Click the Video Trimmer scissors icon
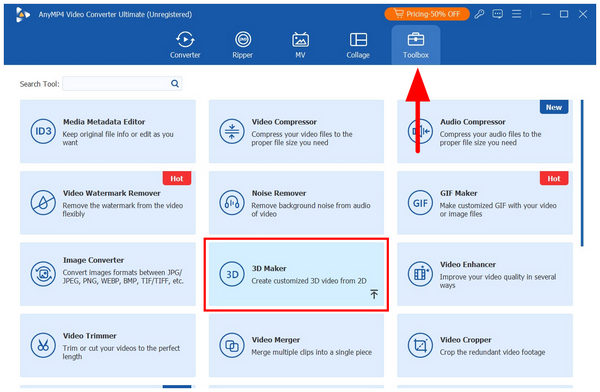This screenshot has width=600, height=392. (x=43, y=345)
